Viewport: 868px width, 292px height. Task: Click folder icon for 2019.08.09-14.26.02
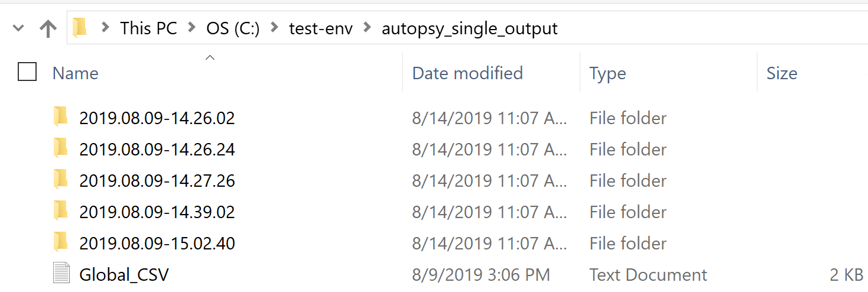pyautogui.click(x=61, y=117)
